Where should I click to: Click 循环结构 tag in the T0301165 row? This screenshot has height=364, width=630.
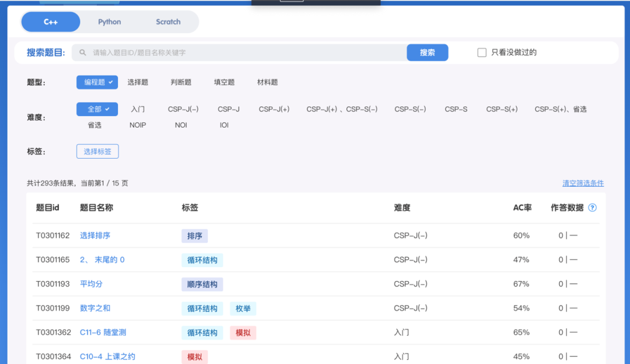pos(202,260)
